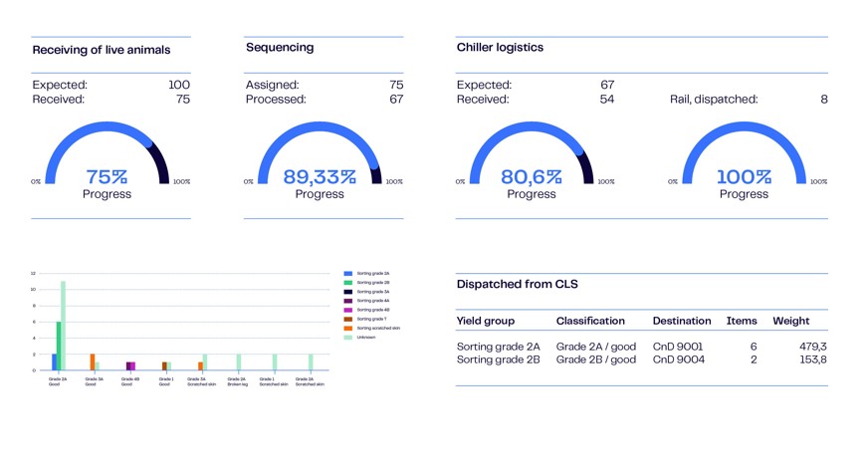Sort table by Classification column header
Image resolution: width=868 pixels, height=476 pixels.
coord(590,321)
